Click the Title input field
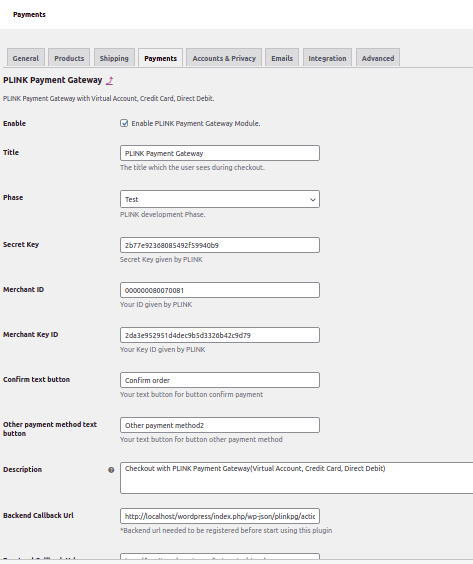The width and height of the screenshot is (473, 564). tap(220, 153)
